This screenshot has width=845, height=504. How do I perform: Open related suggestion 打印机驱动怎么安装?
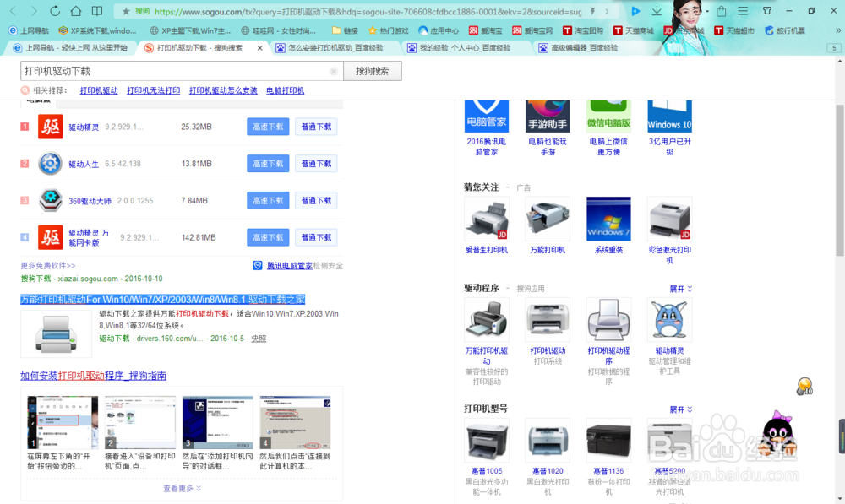[223, 90]
